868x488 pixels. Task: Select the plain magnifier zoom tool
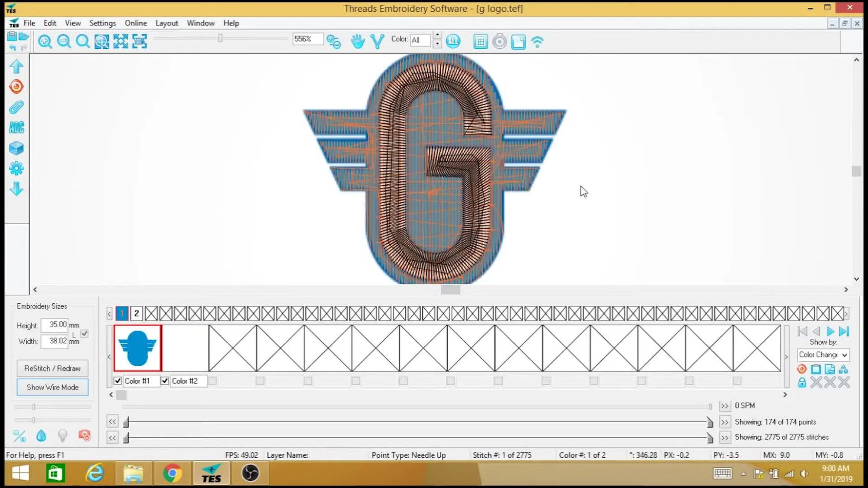click(x=83, y=42)
